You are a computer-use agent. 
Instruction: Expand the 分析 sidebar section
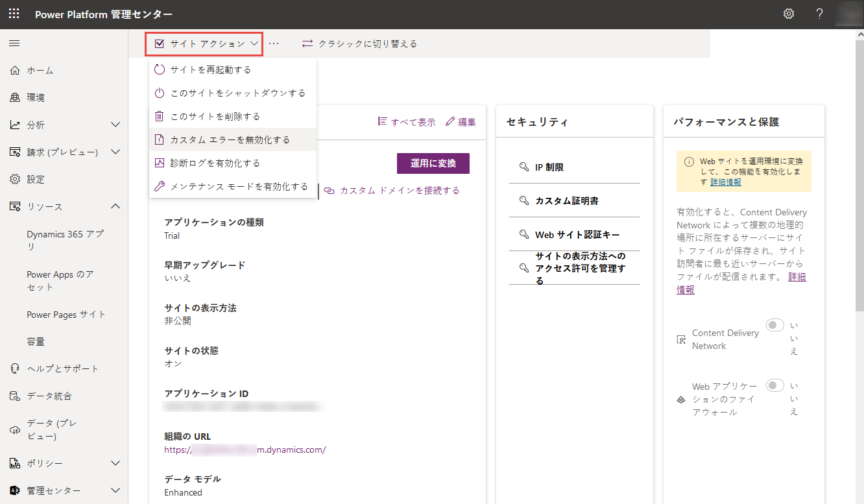coord(115,125)
